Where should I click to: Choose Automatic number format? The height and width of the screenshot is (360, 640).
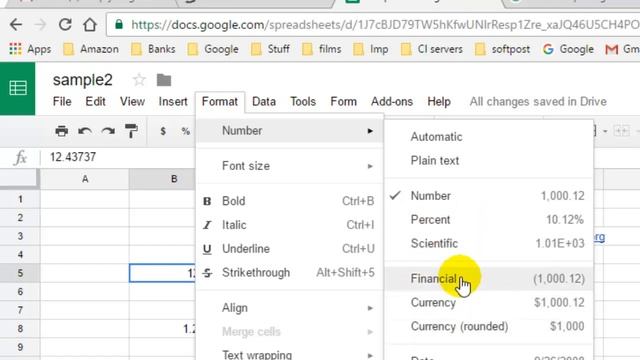(x=489, y=137)
